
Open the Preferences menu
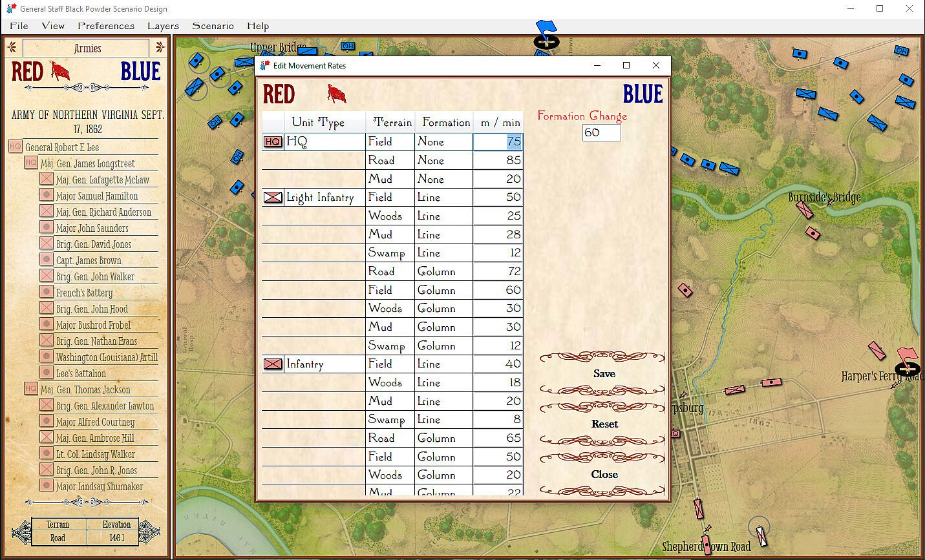coord(106,26)
